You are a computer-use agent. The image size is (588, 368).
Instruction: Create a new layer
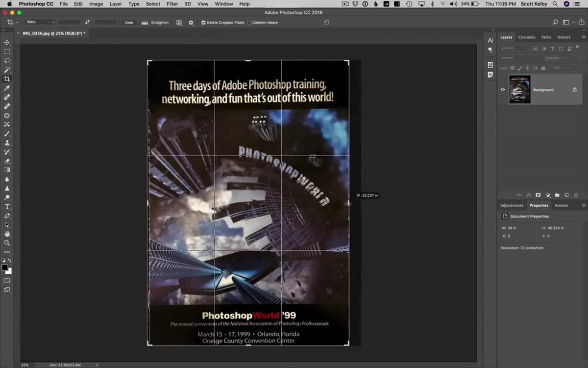(x=566, y=195)
